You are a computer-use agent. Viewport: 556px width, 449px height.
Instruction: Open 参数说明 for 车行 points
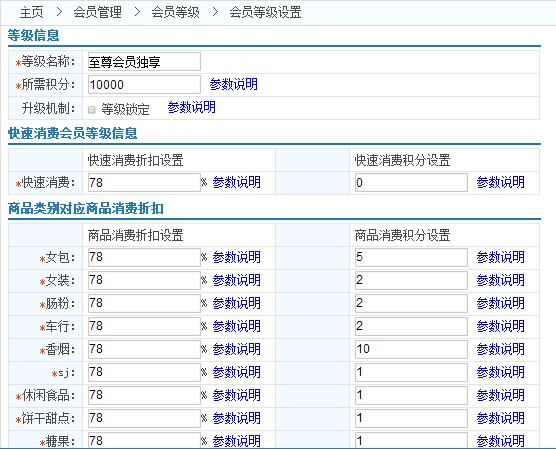point(501,326)
